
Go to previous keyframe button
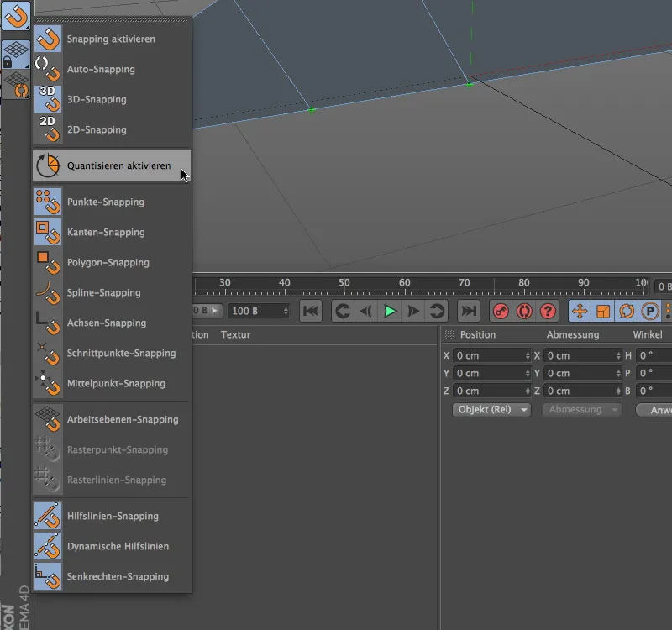tap(343, 311)
